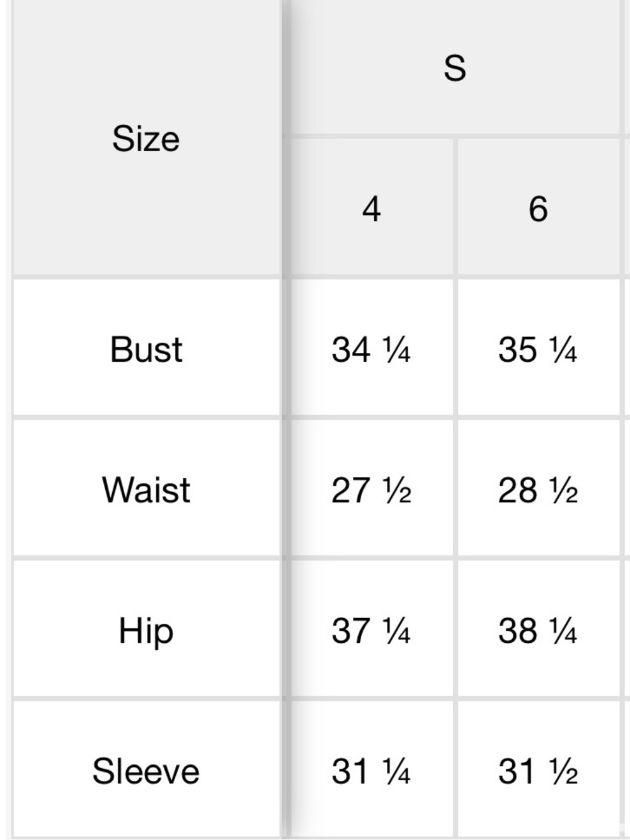Select the Bust row label
The image size is (630, 840).
146,348
